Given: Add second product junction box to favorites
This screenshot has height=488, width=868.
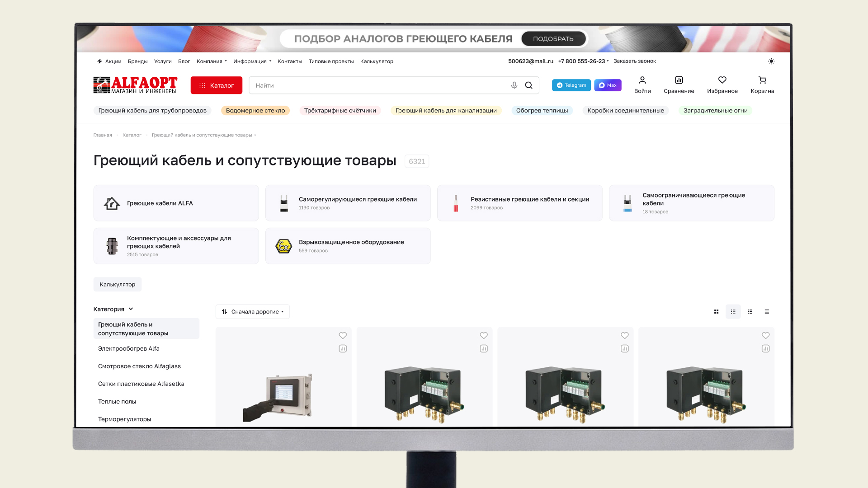Looking at the screenshot, I should tap(484, 335).
